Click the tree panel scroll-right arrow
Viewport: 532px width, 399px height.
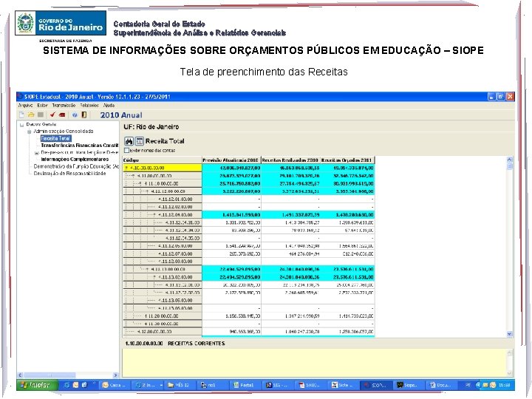click(116, 375)
